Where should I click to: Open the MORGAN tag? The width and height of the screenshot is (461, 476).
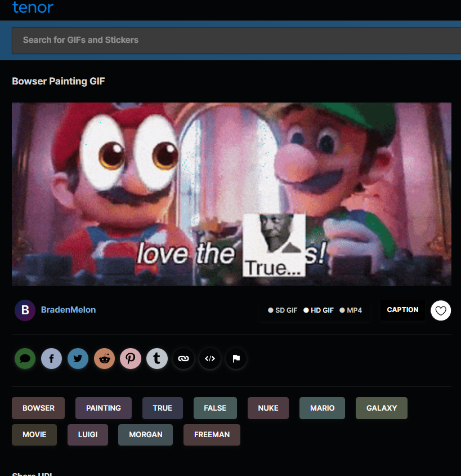146,435
